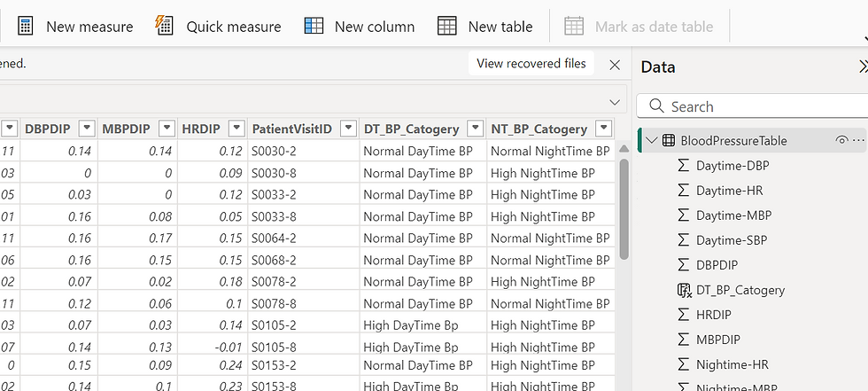The width and height of the screenshot is (868, 391).
Task: Click the New table grid icon
Action: (446, 26)
